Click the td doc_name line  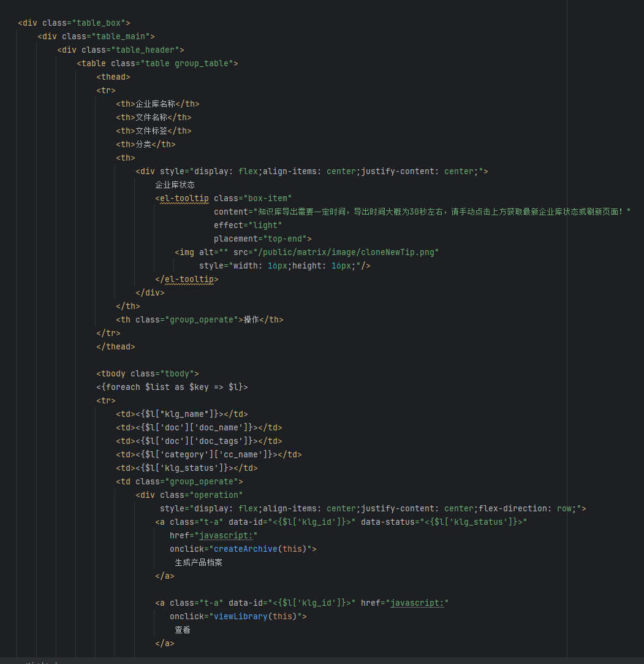pos(199,428)
